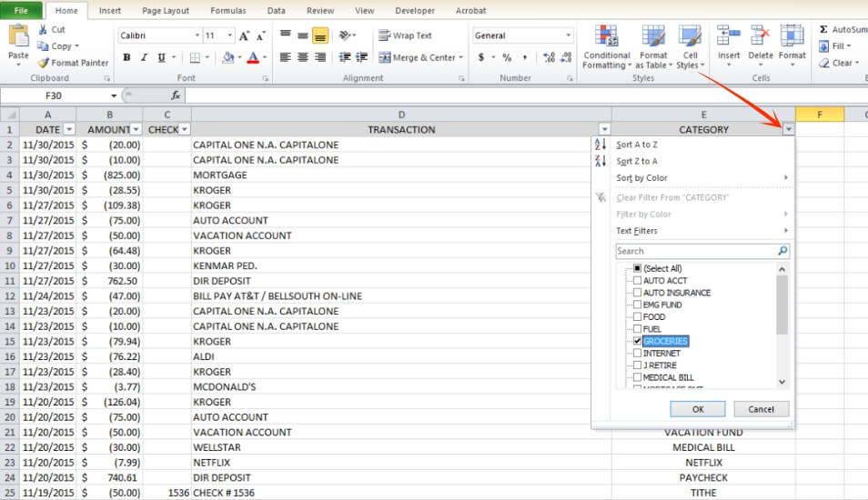Image resolution: width=868 pixels, height=500 pixels.
Task: Increase indent in Alignment group
Action: point(361,57)
